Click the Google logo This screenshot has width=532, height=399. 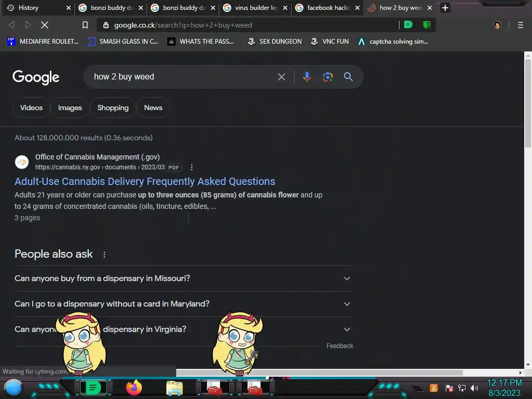pos(36,77)
